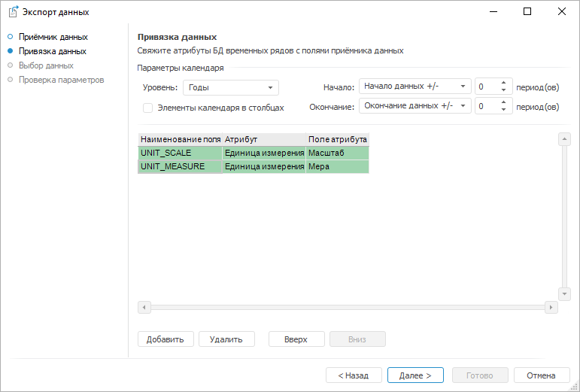The width and height of the screenshot is (580, 392).
Task: Increase the start period spinner value
Action: (505, 83)
